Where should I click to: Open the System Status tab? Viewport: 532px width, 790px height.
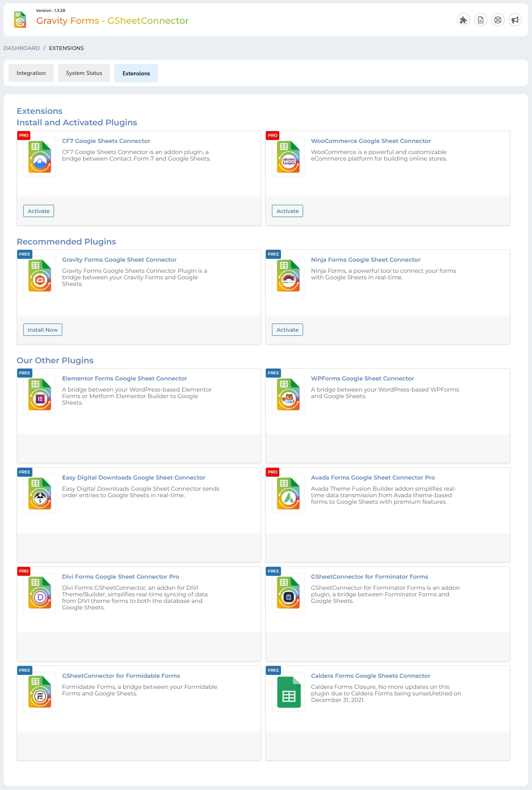pyautogui.click(x=84, y=73)
